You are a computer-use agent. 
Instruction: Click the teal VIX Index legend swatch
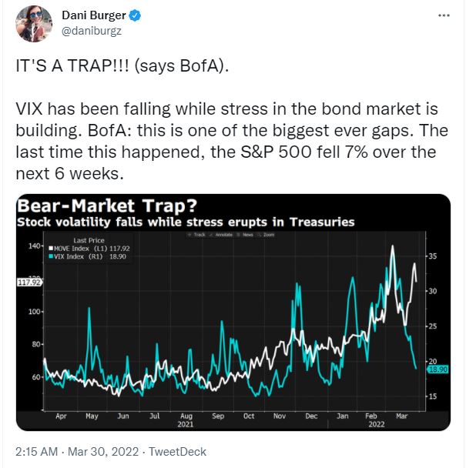tap(51, 256)
